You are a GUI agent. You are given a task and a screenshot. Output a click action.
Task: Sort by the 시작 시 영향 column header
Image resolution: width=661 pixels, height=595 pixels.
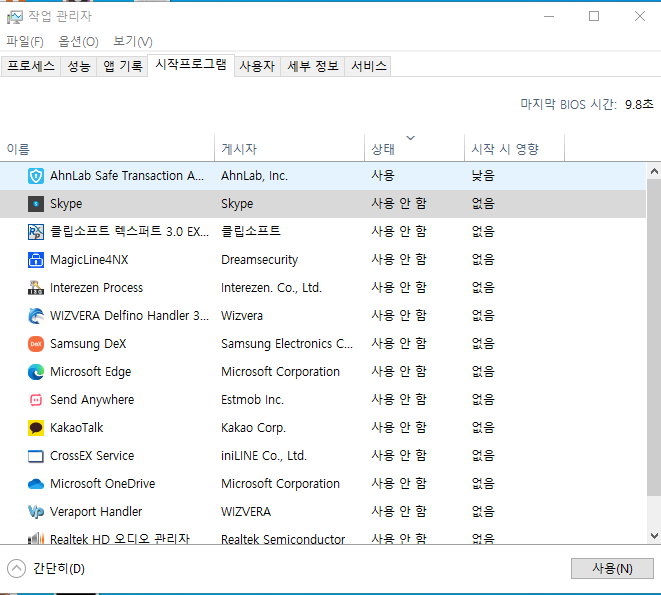tap(514, 148)
